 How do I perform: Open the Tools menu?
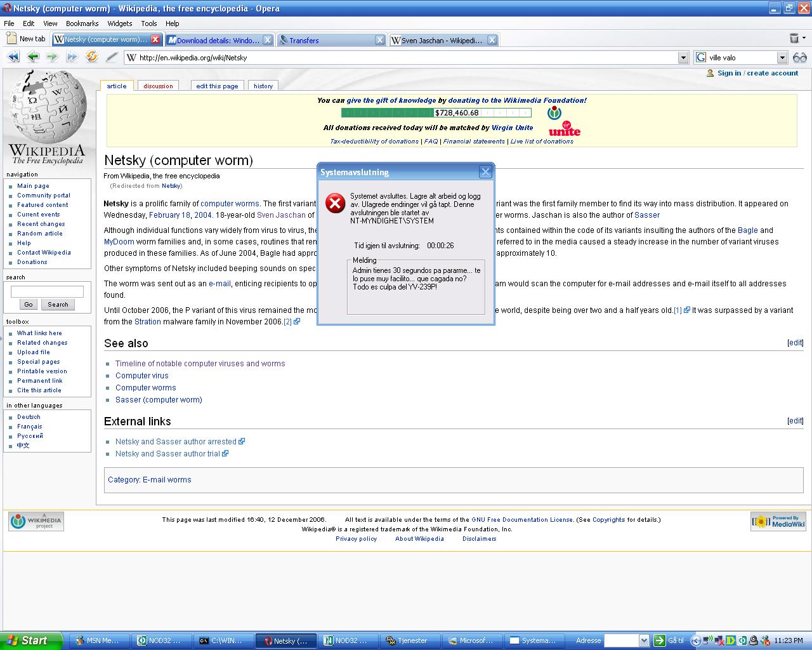pyautogui.click(x=149, y=23)
